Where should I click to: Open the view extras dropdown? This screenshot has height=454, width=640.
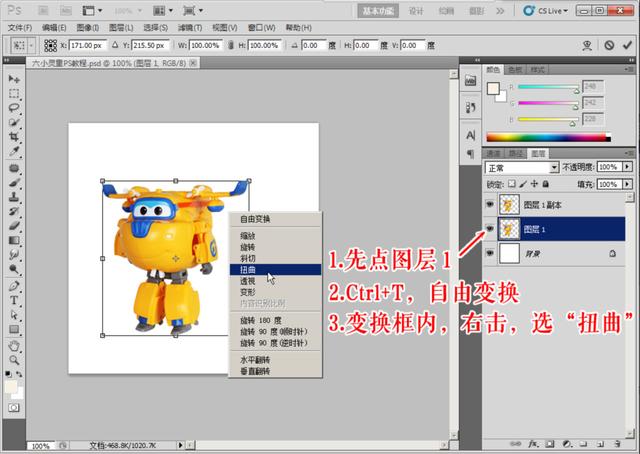[x=92, y=11]
